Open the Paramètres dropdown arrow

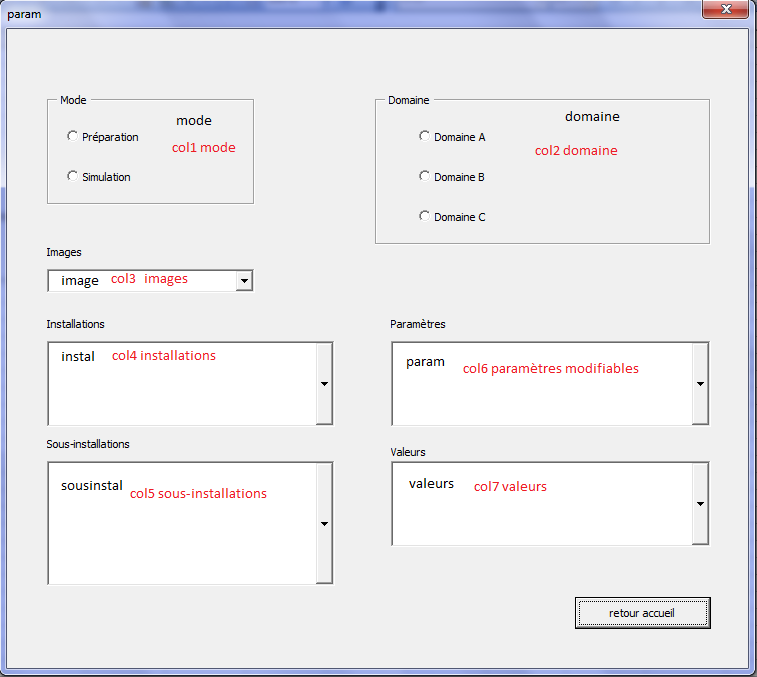coord(700,384)
